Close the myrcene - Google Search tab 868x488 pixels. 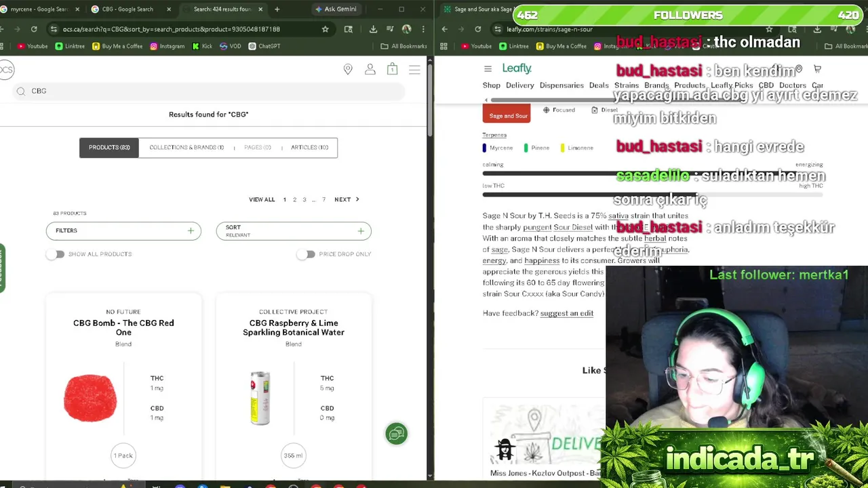click(x=77, y=9)
